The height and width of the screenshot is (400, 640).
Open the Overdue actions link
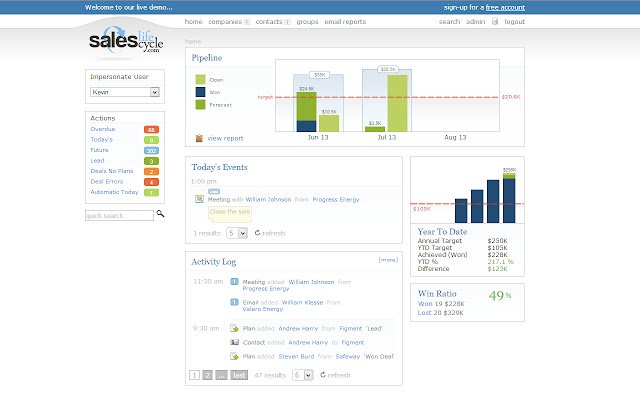[103, 129]
